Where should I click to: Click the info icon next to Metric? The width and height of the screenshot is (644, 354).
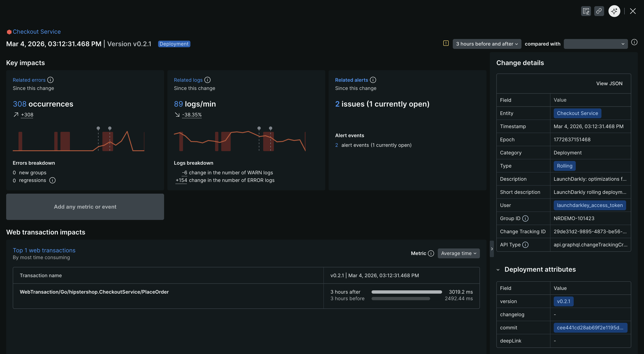click(x=431, y=253)
